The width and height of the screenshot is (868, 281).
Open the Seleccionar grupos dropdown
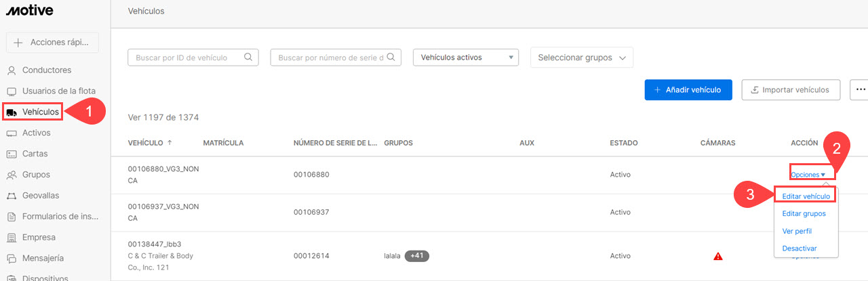pyautogui.click(x=581, y=58)
